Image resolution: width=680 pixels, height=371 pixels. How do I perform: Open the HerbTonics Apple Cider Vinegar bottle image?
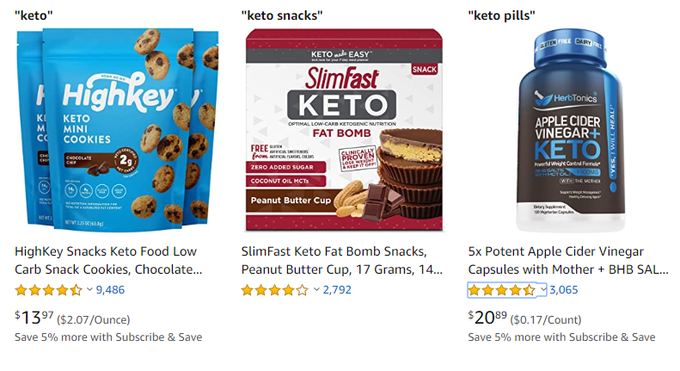(x=571, y=130)
